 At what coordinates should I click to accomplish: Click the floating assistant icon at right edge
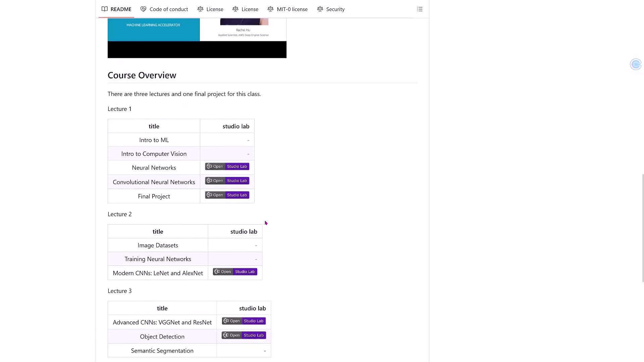tap(636, 64)
